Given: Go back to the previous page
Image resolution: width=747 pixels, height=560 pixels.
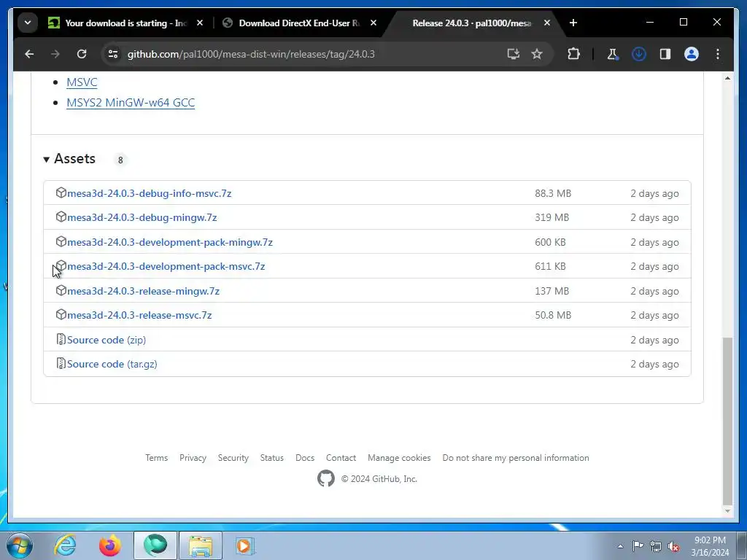Looking at the screenshot, I should tap(29, 54).
